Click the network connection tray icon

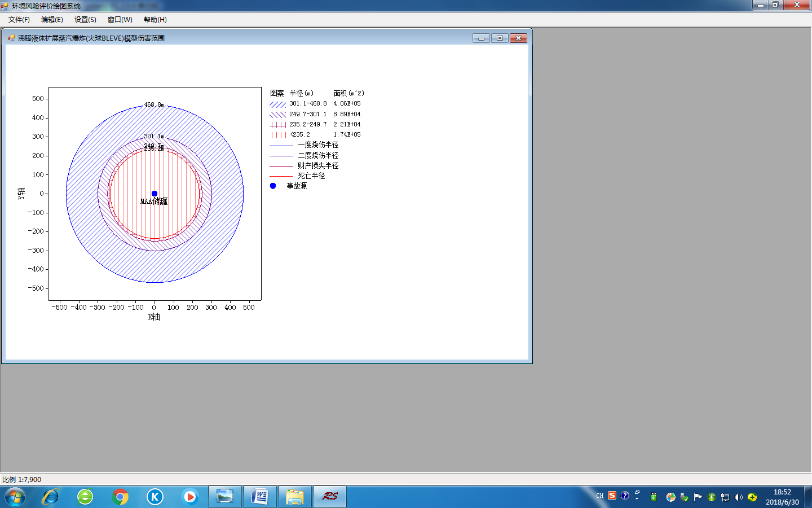point(725,497)
